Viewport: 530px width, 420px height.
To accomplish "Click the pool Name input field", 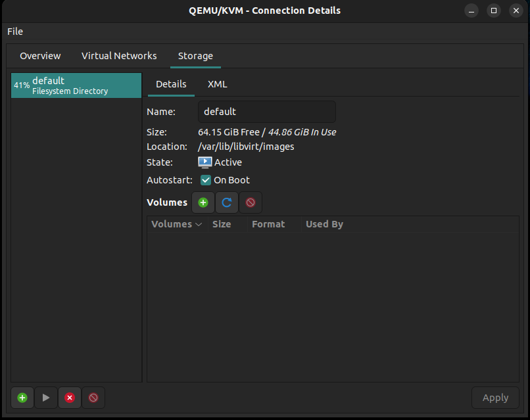I will coord(267,112).
